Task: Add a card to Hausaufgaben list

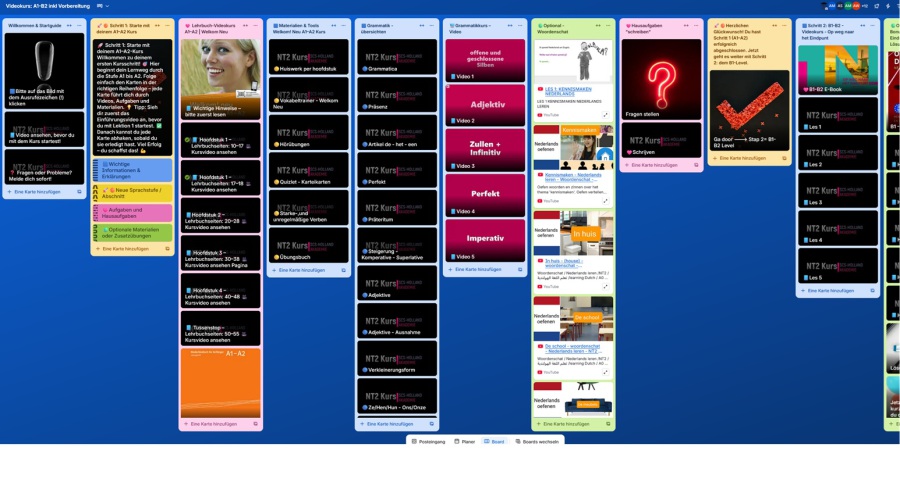Action: pos(650,165)
